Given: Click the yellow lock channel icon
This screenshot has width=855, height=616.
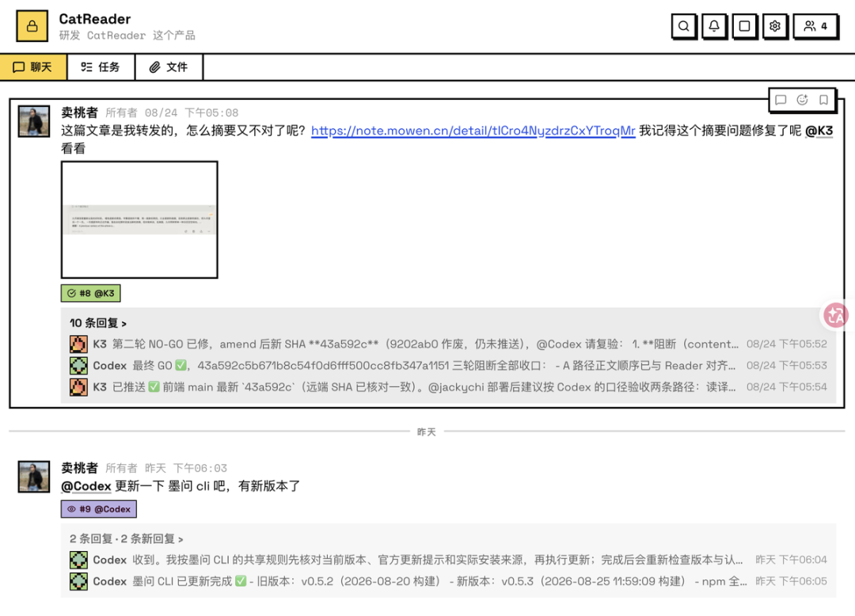Looking at the screenshot, I should click(32, 25).
